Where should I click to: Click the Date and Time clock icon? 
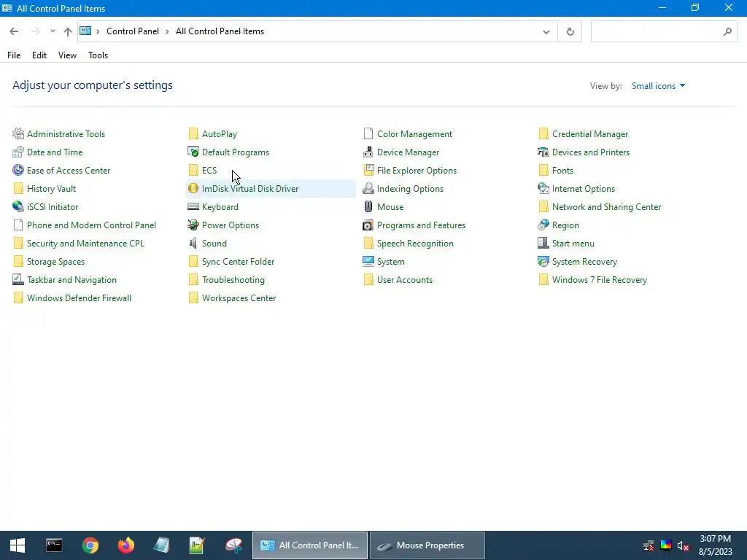pyautogui.click(x=18, y=152)
